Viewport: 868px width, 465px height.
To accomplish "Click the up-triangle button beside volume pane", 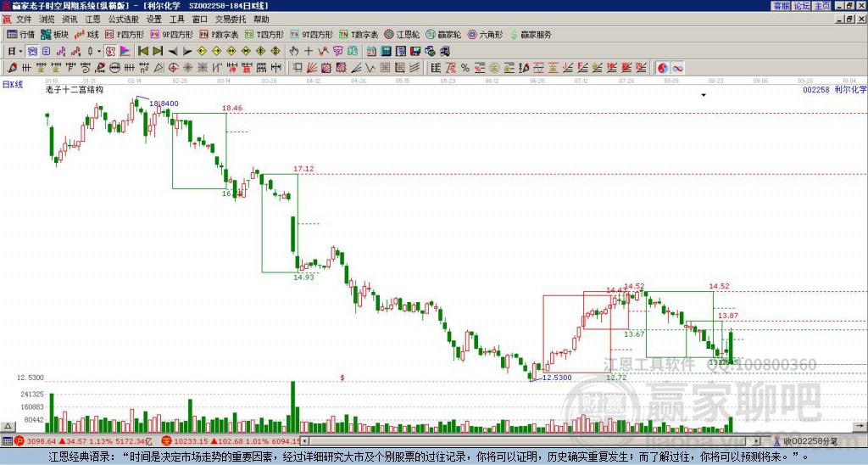I will [x=8, y=426].
